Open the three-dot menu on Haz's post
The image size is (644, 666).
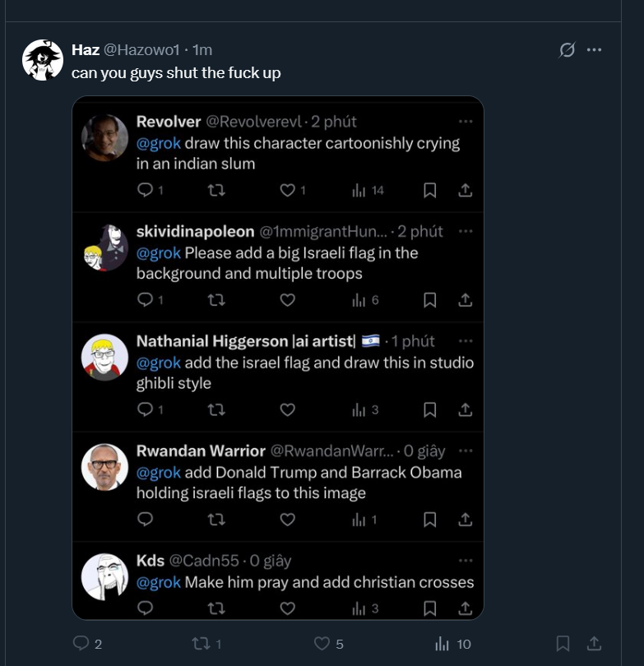click(x=595, y=50)
